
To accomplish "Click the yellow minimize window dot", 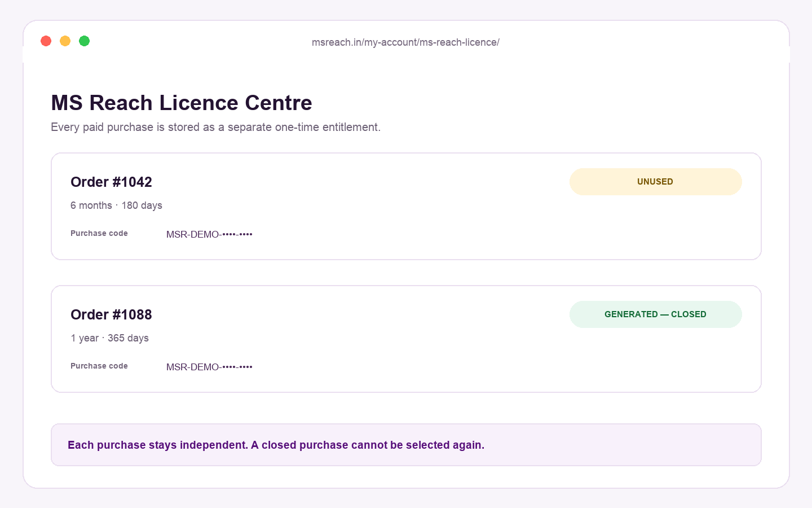I will click(x=65, y=41).
